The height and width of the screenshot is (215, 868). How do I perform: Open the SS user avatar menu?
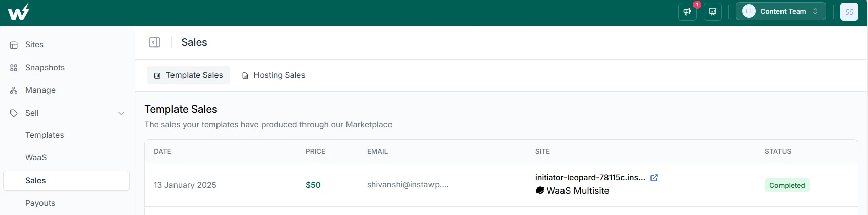(849, 12)
